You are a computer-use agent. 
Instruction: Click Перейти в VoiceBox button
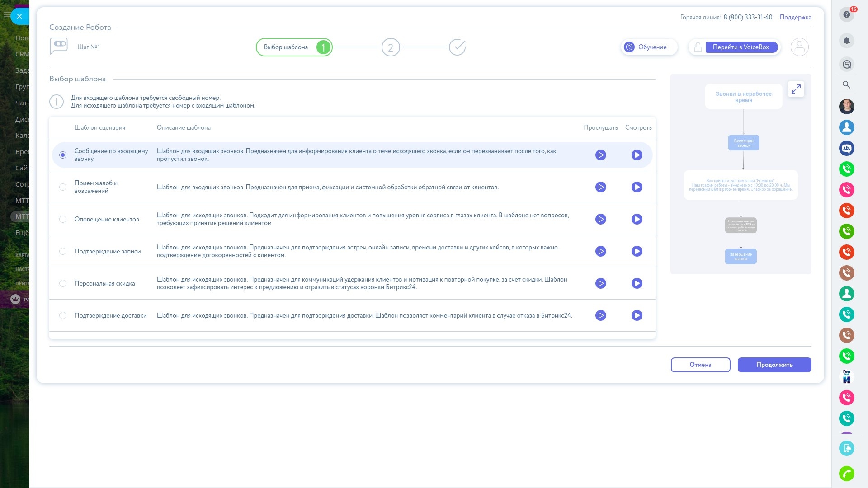coord(741,47)
